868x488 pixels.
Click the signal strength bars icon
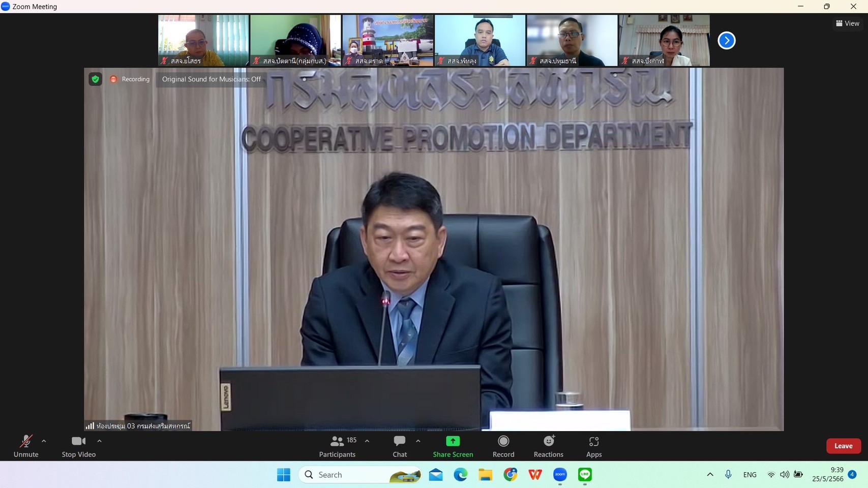coord(90,425)
